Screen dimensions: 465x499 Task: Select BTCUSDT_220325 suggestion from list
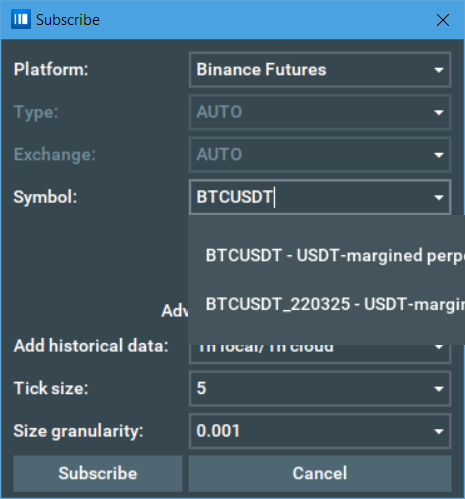coord(327,304)
